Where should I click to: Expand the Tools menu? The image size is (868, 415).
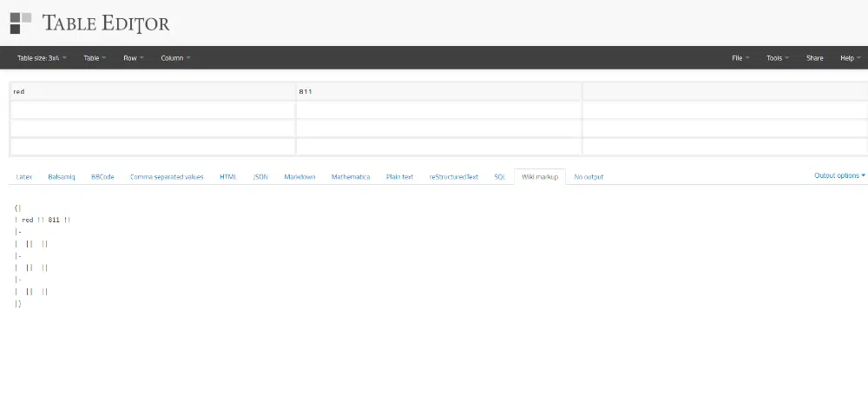click(x=777, y=58)
